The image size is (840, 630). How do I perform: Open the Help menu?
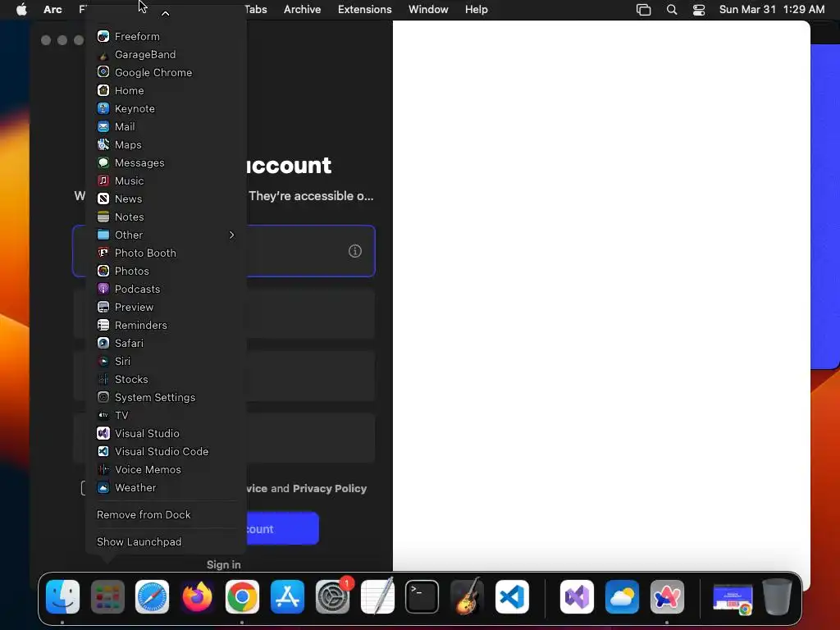point(477,10)
